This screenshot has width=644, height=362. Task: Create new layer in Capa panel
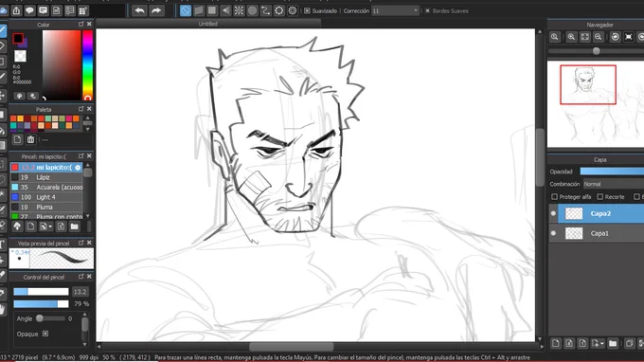pos(556,343)
